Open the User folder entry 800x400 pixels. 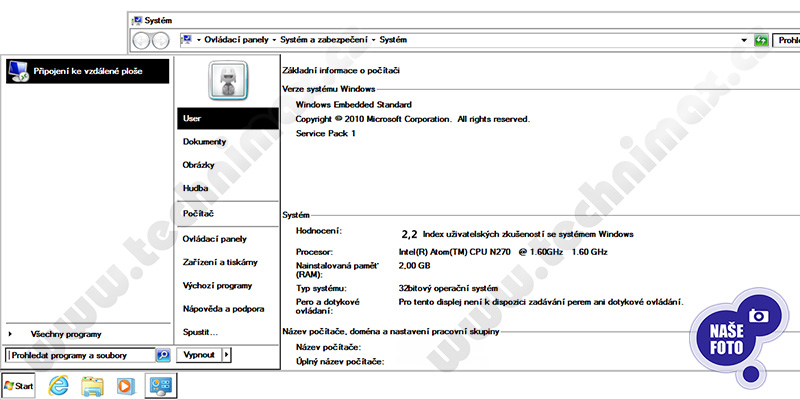pos(228,118)
